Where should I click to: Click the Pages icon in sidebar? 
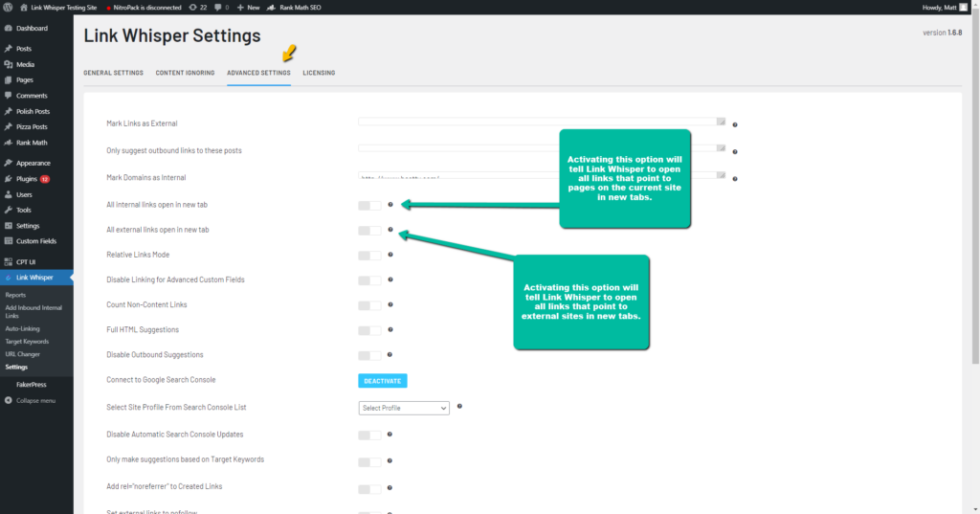pos(8,80)
